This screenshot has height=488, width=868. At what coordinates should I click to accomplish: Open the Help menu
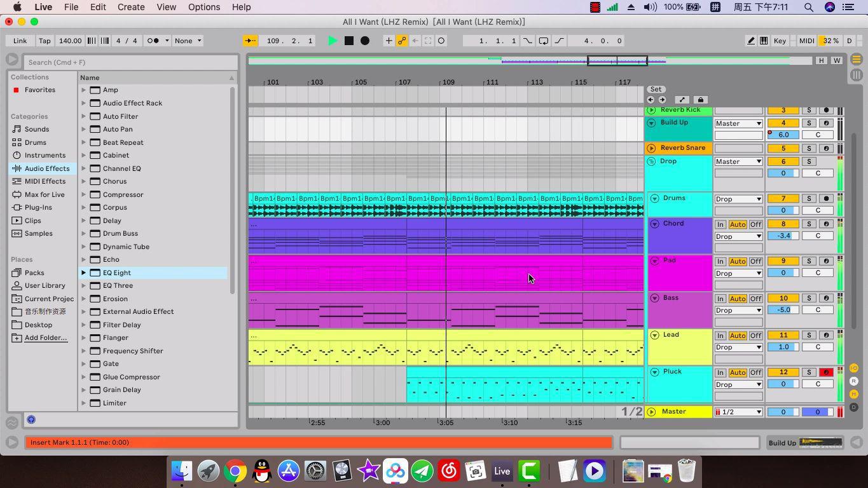(x=241, y=7)
